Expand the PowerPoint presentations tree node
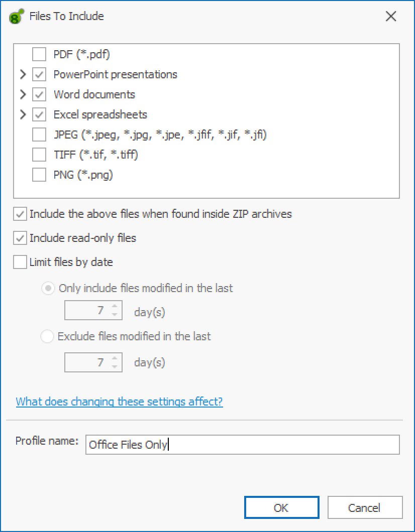 point(23,74)
